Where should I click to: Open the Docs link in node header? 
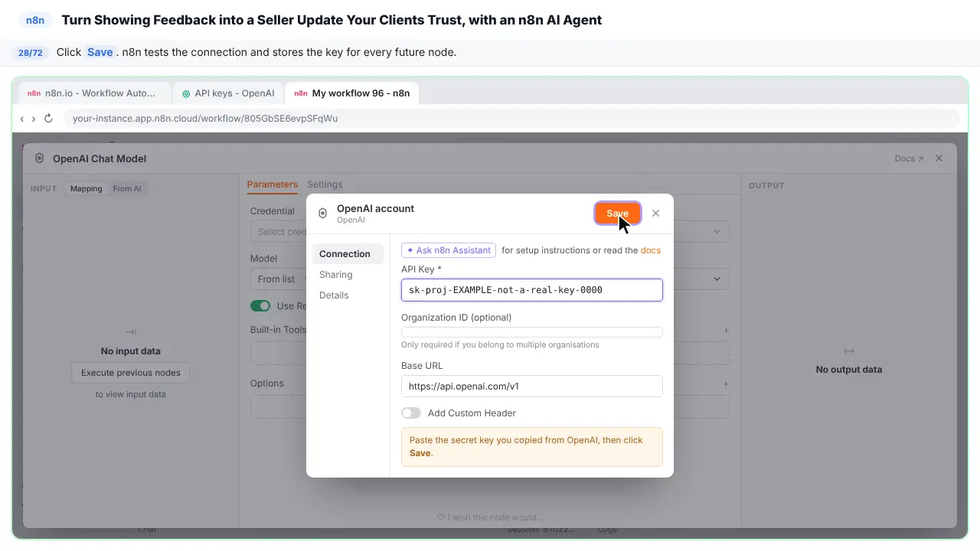pos(909,158)
